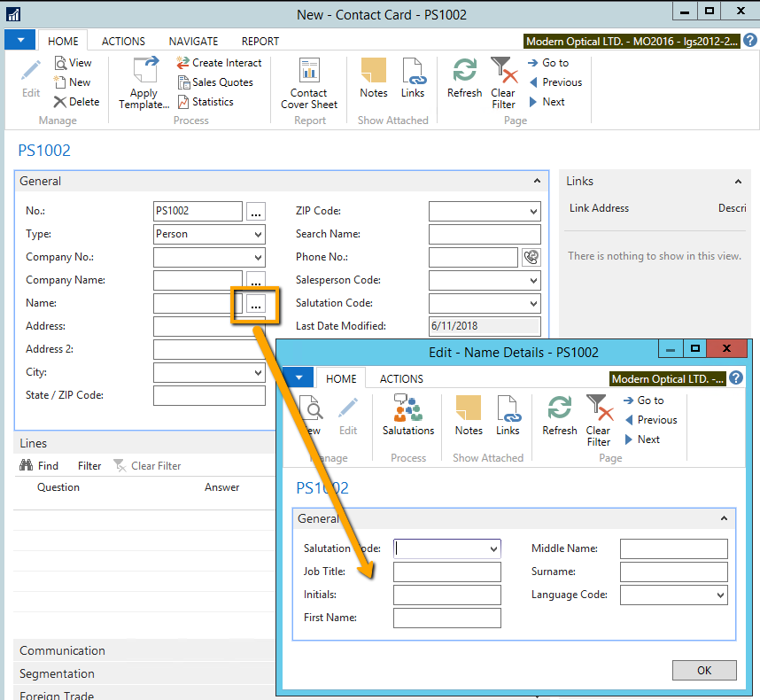Screen dimensions: 760x700
Task: Click Go to in Name Details ribbon
Action: (643, 401)
